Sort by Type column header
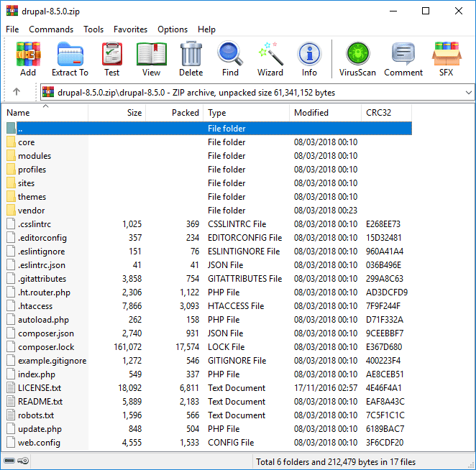 [246, 113]
